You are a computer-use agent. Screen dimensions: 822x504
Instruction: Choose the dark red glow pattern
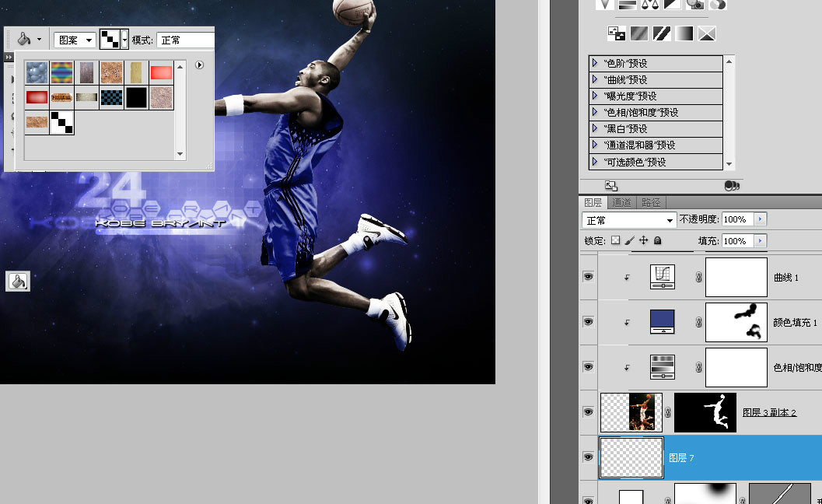[x=37, y=97]
